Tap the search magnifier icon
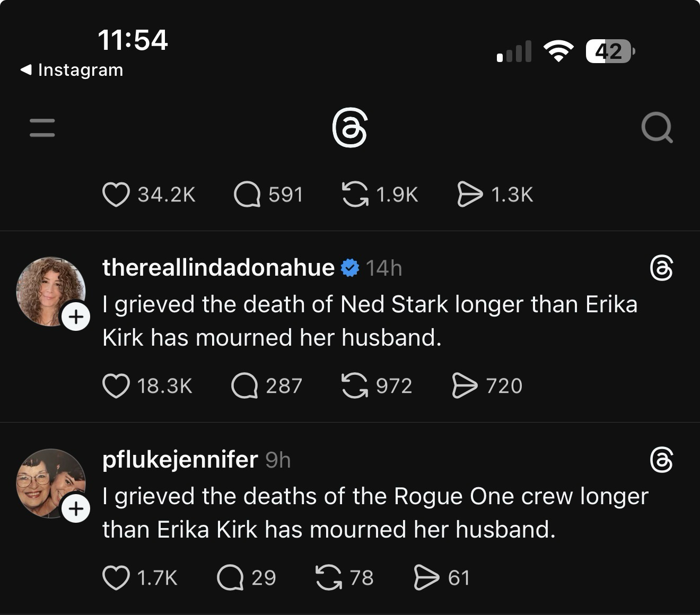 coord(657,128)
